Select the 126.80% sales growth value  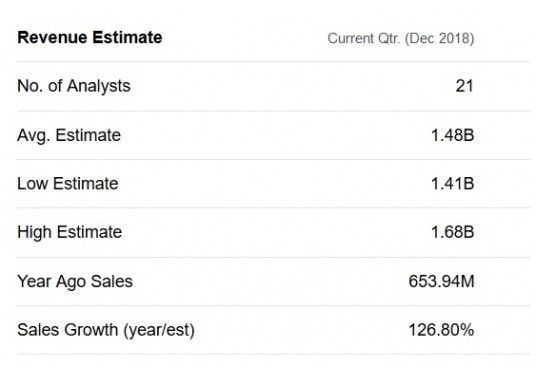pos(441,330)
